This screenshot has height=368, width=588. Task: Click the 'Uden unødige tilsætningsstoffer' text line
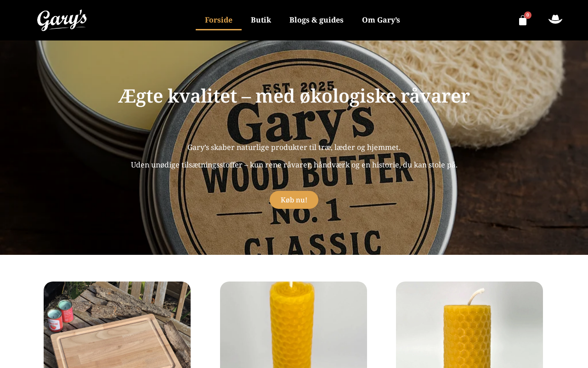pos(294,165)
